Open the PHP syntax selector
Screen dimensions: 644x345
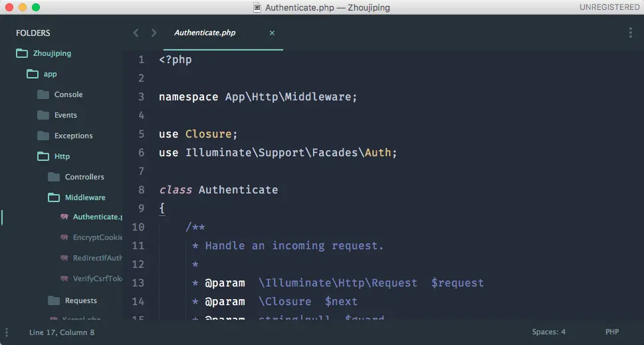click(x=612, y=332)
